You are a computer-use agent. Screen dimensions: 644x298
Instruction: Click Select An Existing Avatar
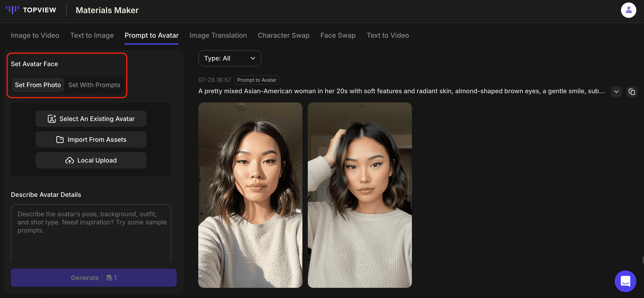click(x=91, y=119)
